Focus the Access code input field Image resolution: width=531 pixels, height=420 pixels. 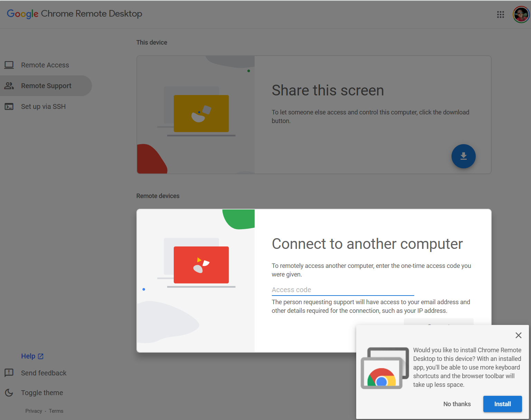[342, 290]
